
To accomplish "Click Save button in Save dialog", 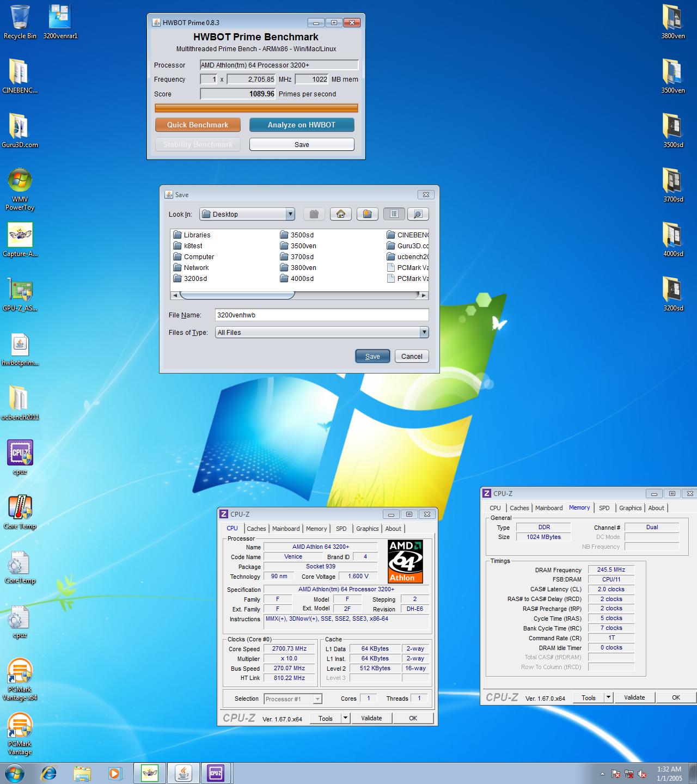I will [372, 356].
